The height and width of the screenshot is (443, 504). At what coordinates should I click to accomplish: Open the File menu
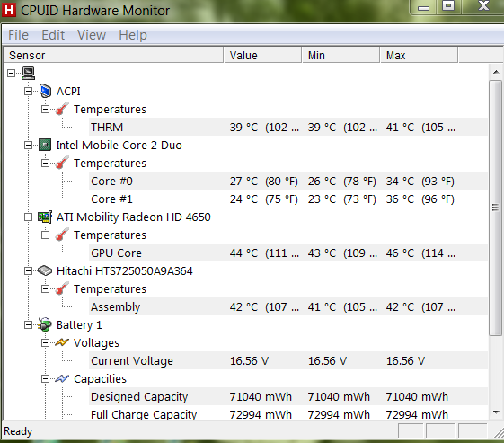pyautogui.click(x=18, y=35)
